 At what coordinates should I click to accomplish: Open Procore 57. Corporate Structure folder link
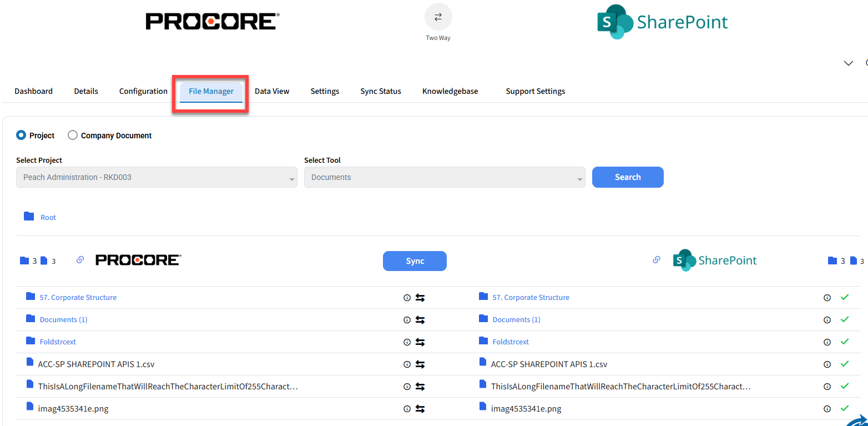coord(78,298)
